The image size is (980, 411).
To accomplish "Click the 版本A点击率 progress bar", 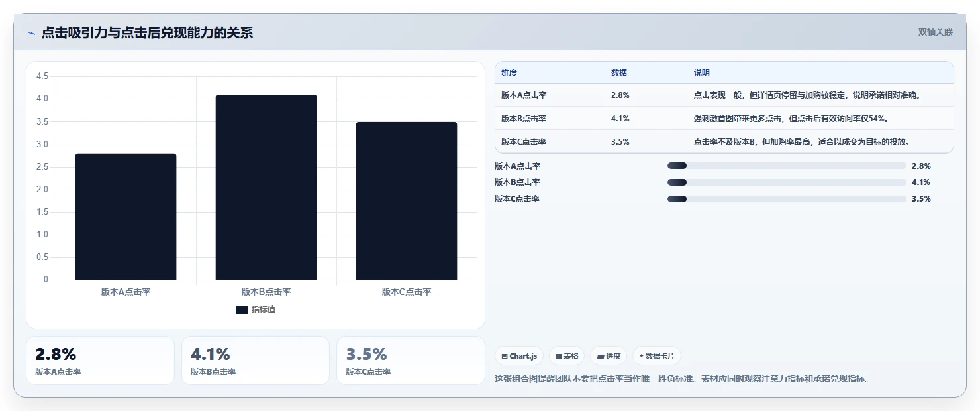I will (x=787, y=166).
